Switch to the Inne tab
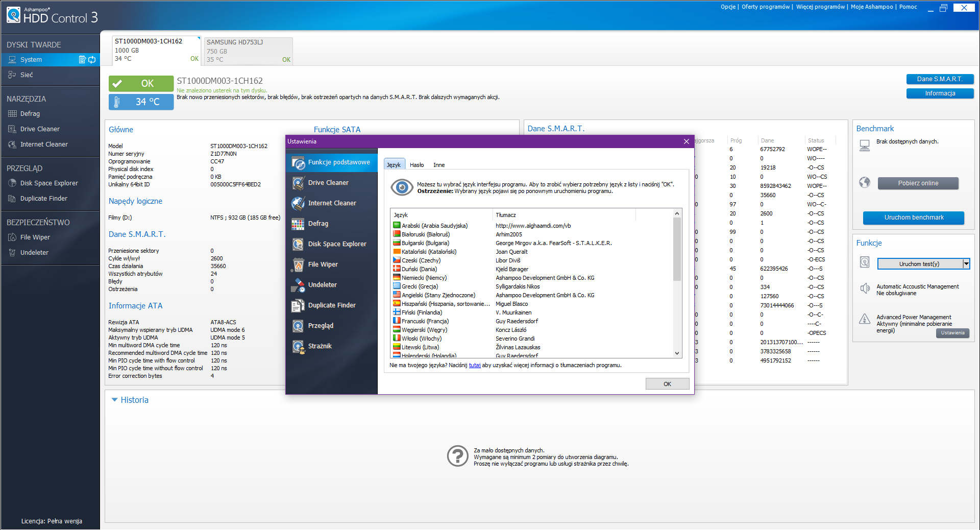 click(439, 165)
